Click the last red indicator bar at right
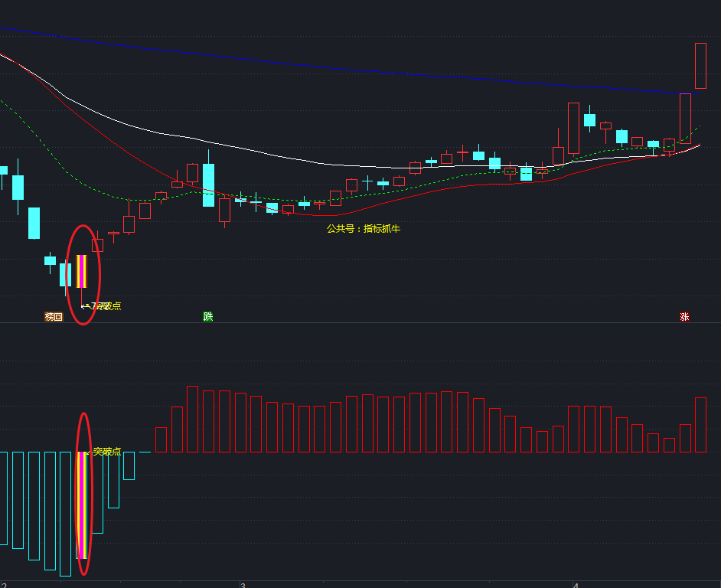721x588 pixels. [x=700, y=425]
